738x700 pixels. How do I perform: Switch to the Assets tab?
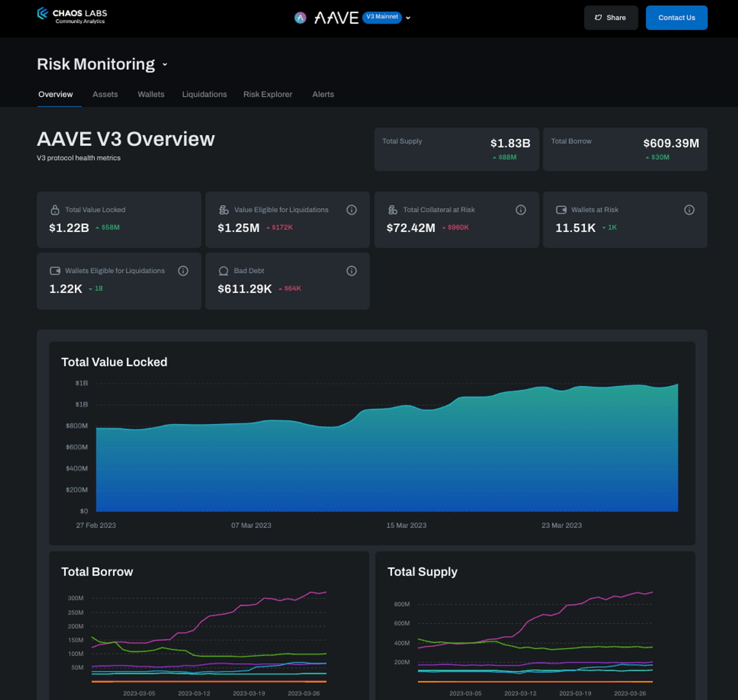coord(105,94)
